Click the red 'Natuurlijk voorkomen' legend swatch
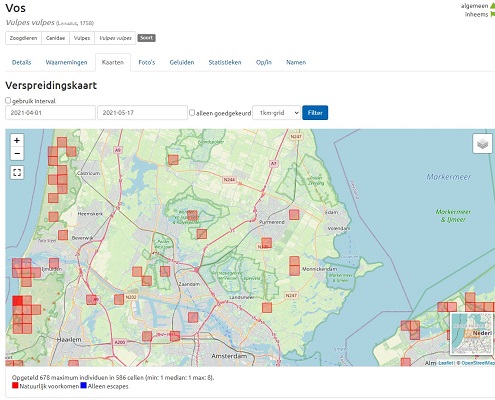Viewport: 495px width, 400px height. 15,386
